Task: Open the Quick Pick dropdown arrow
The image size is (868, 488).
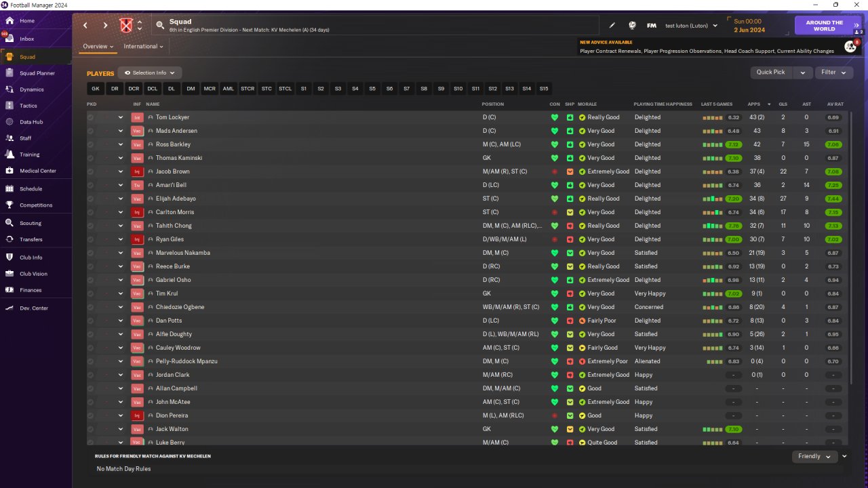Action: (803, 73)
